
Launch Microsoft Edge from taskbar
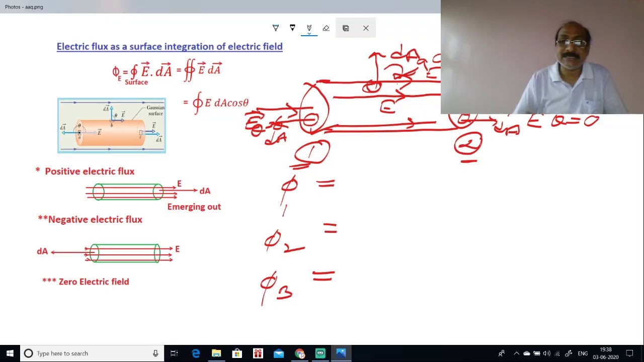pyautogui.click(x=196, y=353)
